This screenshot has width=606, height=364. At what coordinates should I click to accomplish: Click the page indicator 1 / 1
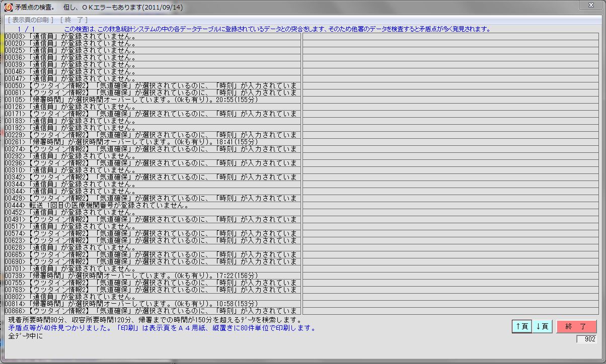coord(26,29)
